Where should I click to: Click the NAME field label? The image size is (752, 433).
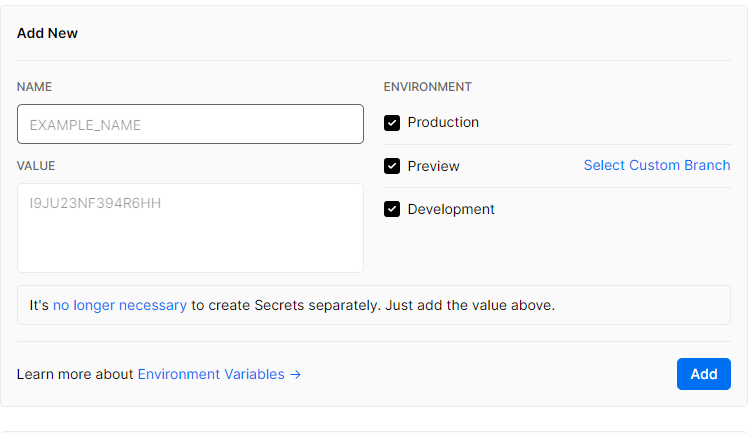[x=34, y=87]
